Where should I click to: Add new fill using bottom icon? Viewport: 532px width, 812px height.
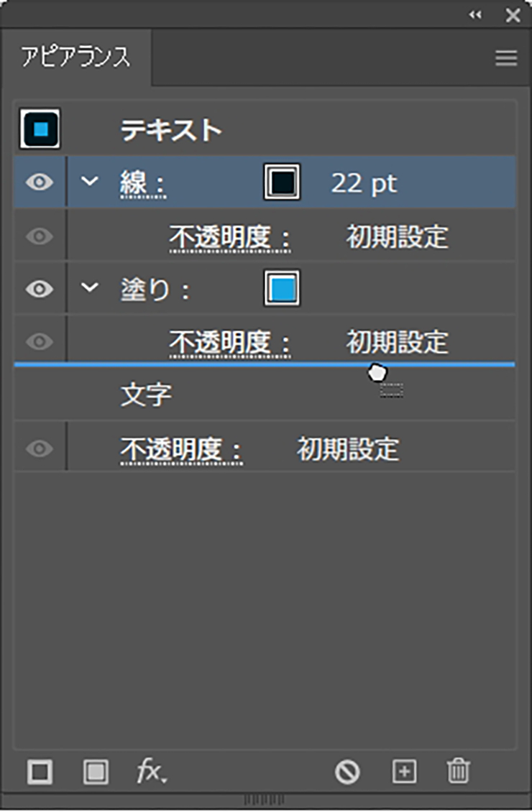tap(95, 772)
